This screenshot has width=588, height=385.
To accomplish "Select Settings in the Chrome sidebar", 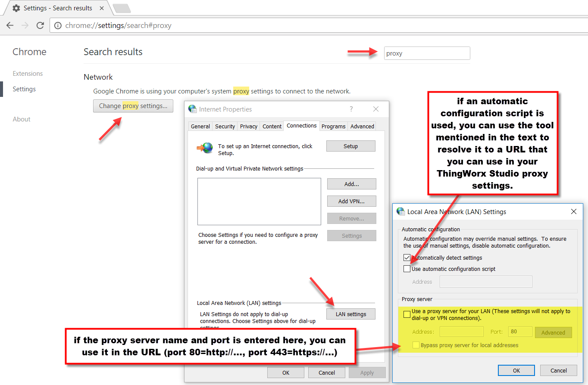I will click(24, 89).
